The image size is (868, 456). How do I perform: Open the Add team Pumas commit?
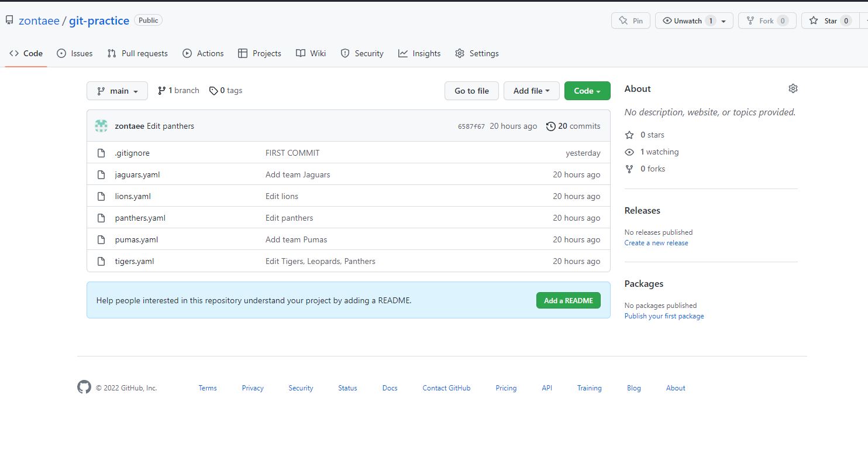click(297, 239)
